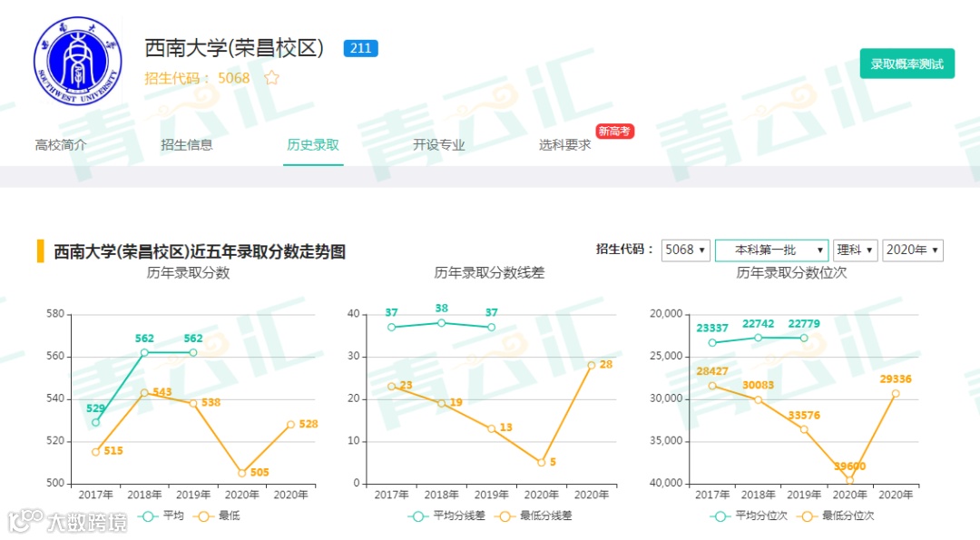Click the 西南大学(荣昌校区) title text
980x540 pixels.
[234, 48]
